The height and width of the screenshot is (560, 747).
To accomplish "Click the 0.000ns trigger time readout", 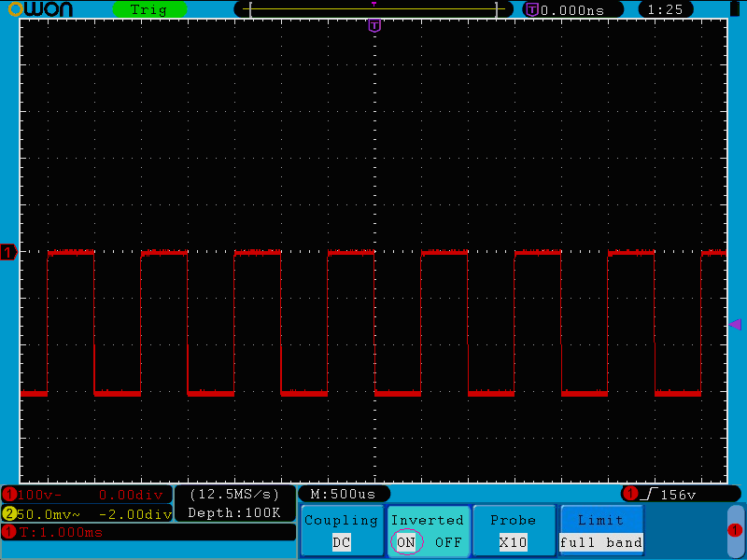I will click(572, 10).
